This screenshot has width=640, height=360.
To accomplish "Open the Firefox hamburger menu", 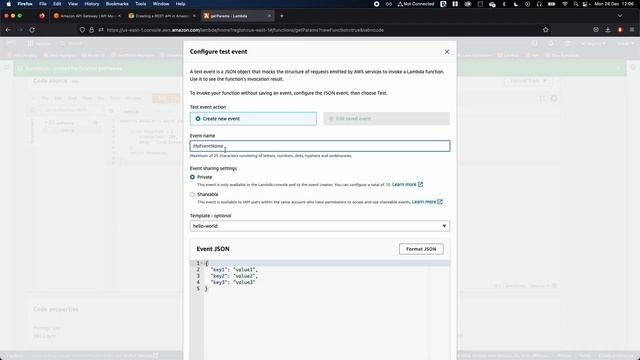I will pyautogui.click(x=632, y=30).
